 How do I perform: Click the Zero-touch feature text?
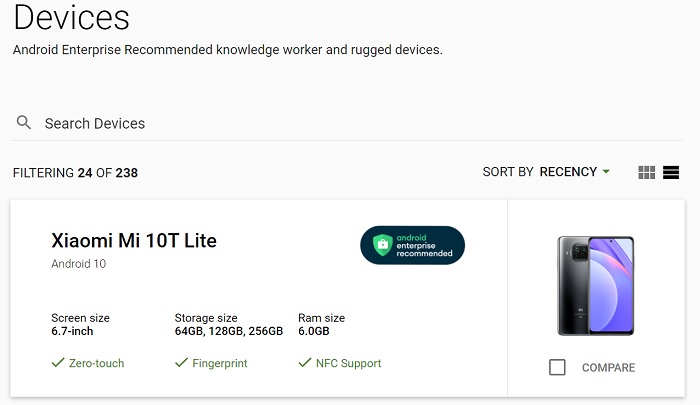[x=96, y=363]
